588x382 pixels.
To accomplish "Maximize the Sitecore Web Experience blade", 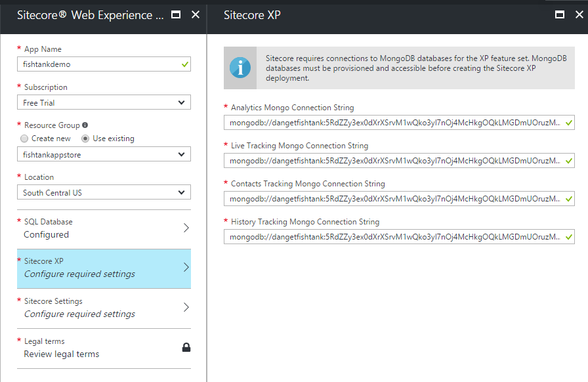I will tap(176, 14).
